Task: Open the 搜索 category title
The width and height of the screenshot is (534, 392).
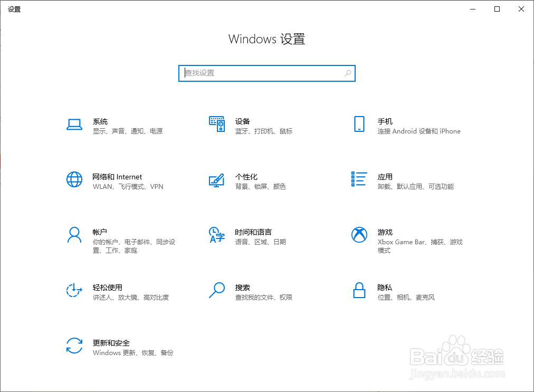Action: [243, 288]
